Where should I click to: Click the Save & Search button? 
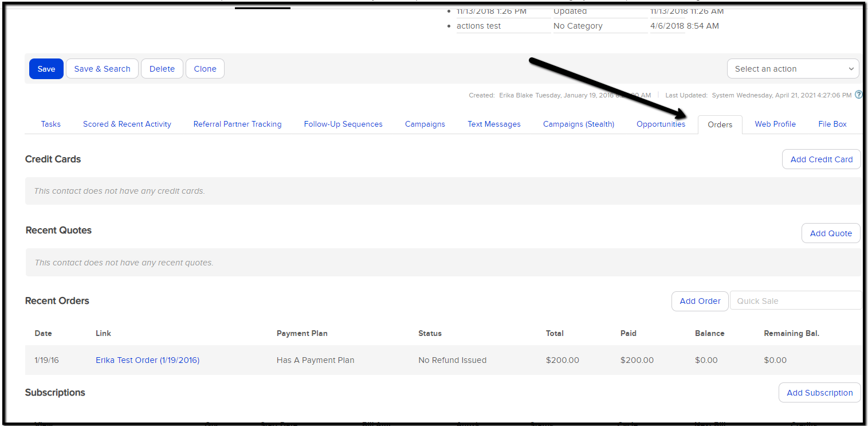pyautogui.click(x=102, y=69)
